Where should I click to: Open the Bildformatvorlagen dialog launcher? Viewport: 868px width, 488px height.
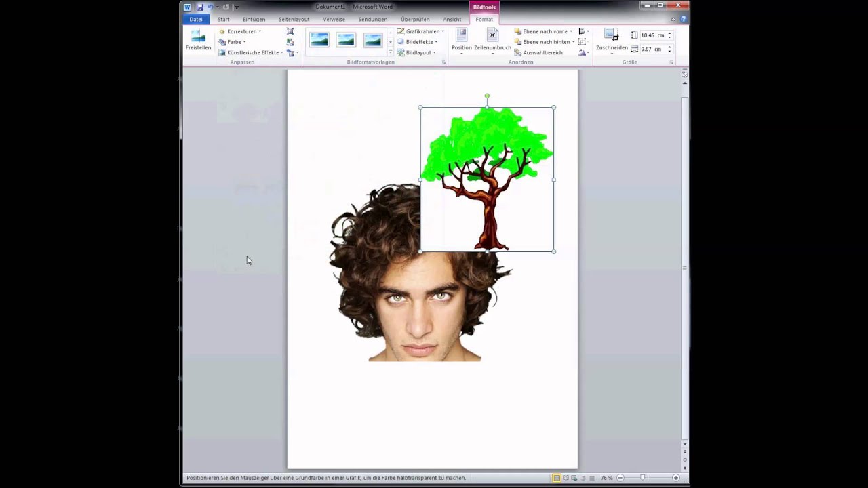point(444,62)
